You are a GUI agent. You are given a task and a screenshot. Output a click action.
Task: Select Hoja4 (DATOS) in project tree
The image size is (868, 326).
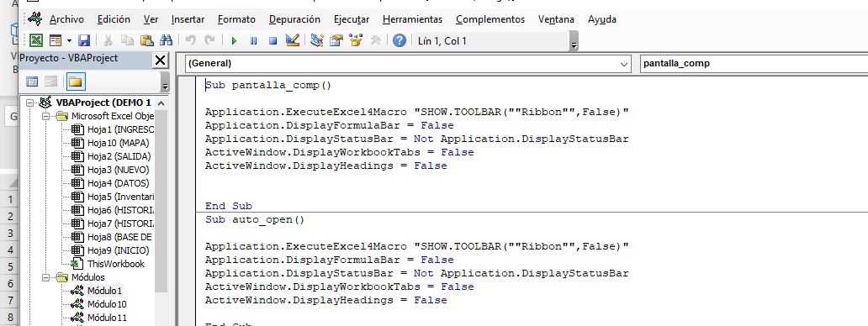pyautogui.click(x=118, y=183)
